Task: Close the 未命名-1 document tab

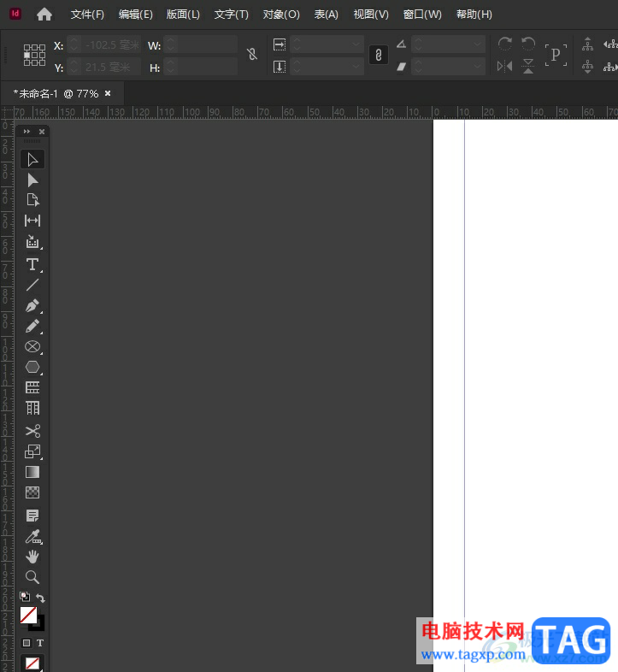Action: [108, 93]
